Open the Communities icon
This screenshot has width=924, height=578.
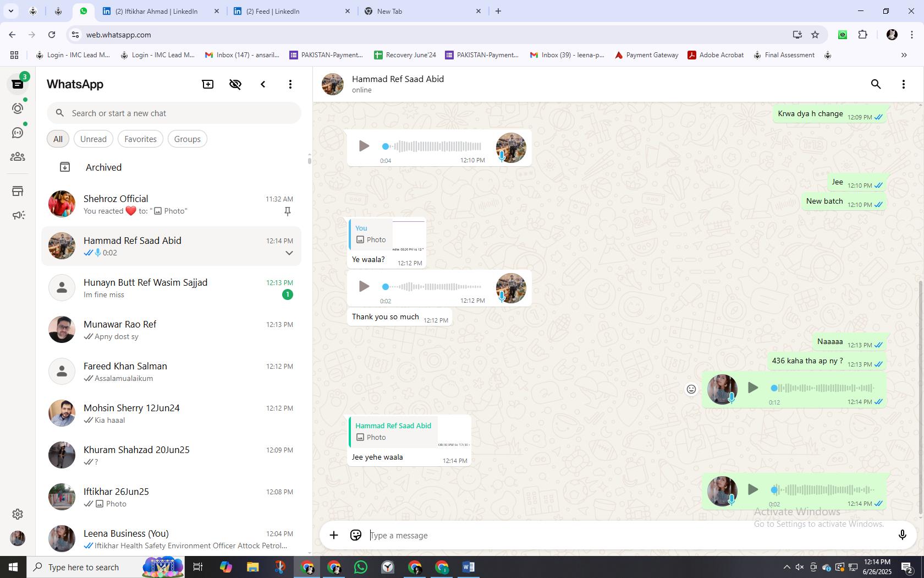(18, 157)
